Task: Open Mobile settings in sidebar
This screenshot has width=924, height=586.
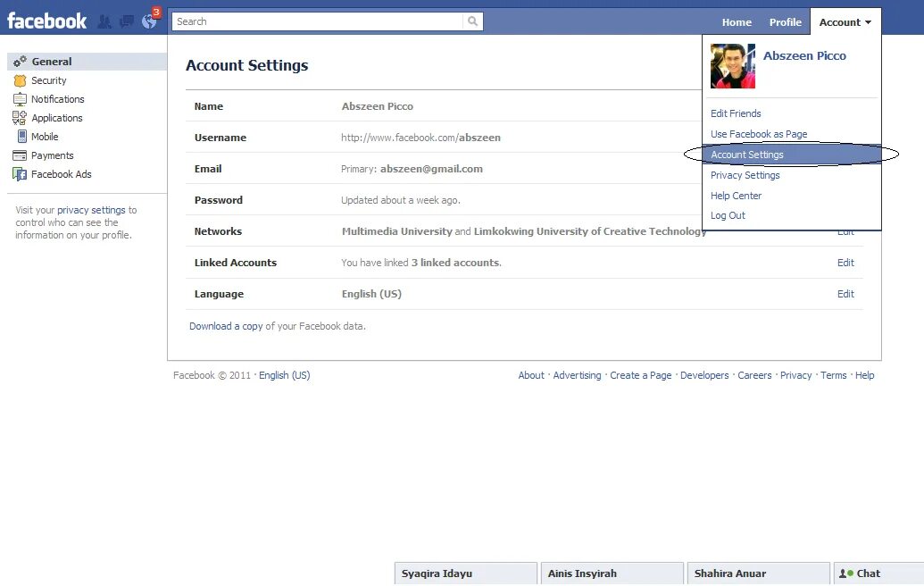Action: pos(45,136)
